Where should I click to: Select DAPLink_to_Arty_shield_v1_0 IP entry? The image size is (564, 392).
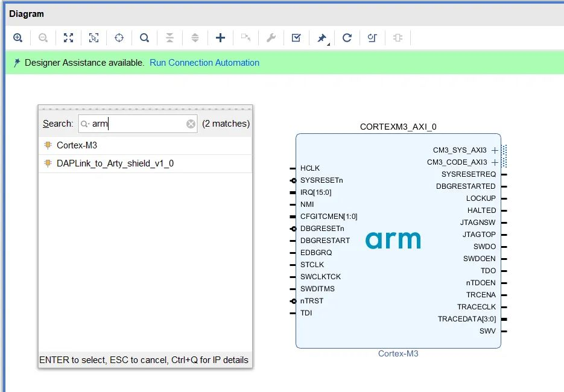145,163
